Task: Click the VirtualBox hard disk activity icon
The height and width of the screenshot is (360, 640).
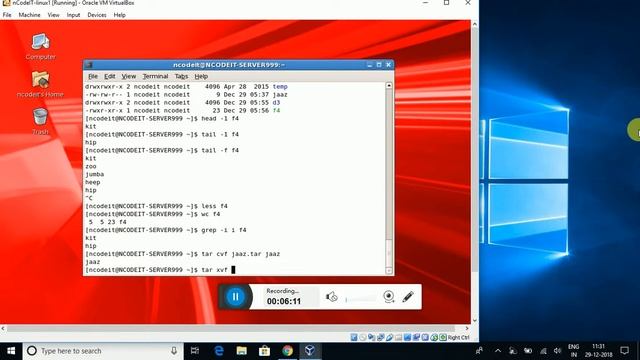Action: pos(354,338)
